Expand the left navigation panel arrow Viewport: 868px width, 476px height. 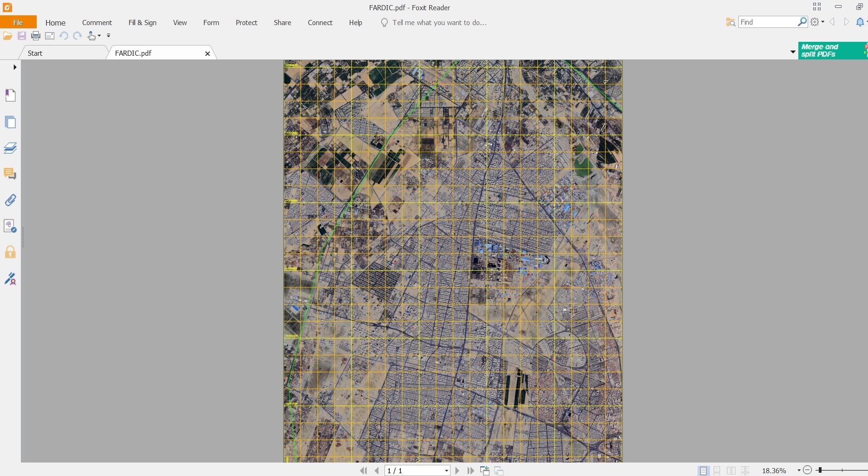[x=15, y=67]
